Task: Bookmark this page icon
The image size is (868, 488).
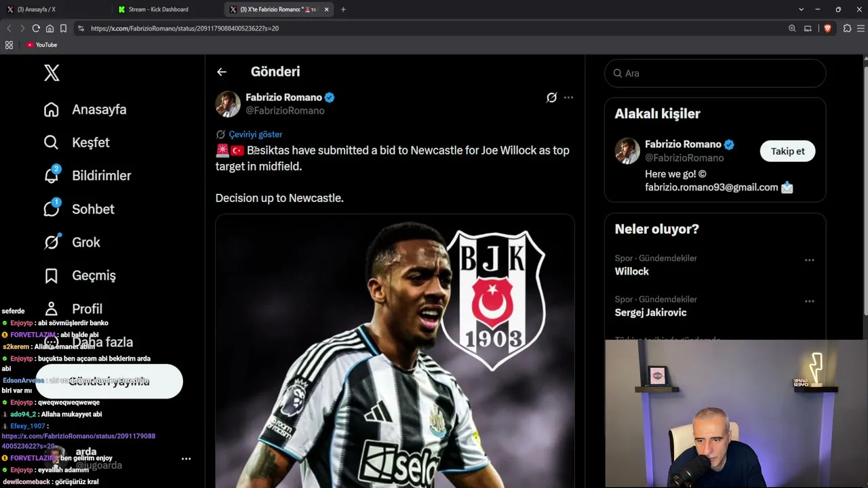Action: pos(63,28)
